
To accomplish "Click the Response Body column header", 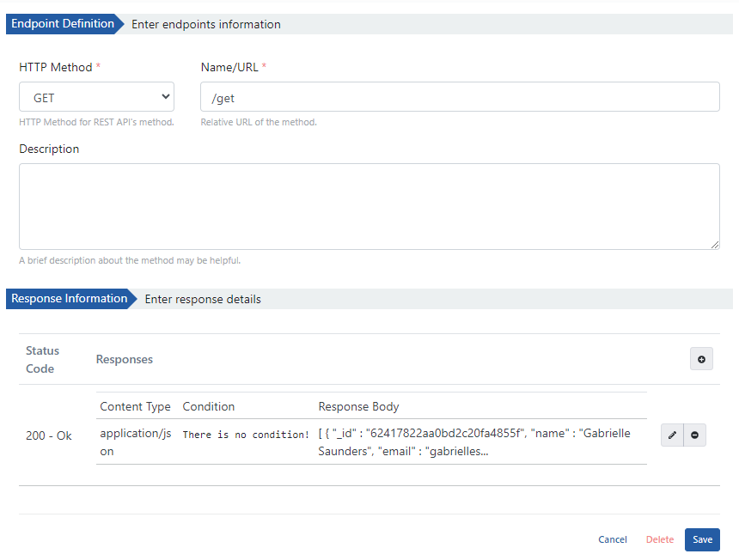I will click(x=358, y=406).
